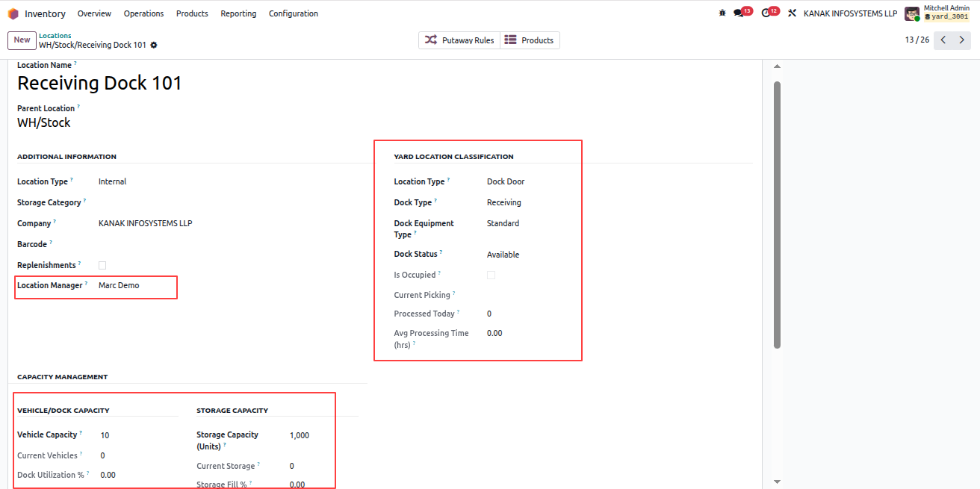Create a New location record
980x489 pixels.
22,40
